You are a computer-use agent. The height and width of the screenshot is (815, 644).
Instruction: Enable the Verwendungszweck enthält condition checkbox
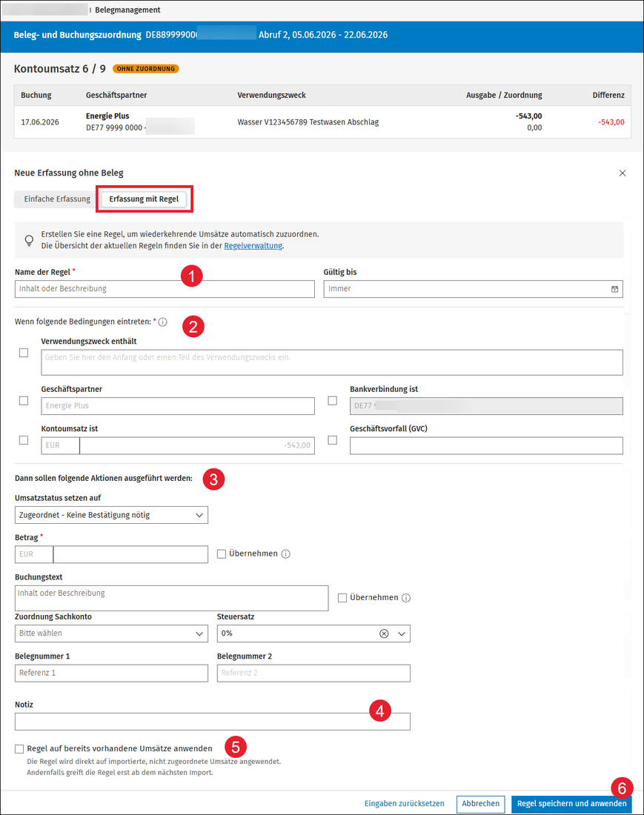pos(24,353)
